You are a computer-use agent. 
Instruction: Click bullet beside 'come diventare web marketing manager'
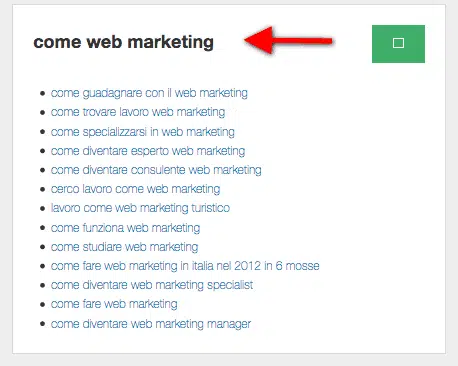(x=42, y=324)
